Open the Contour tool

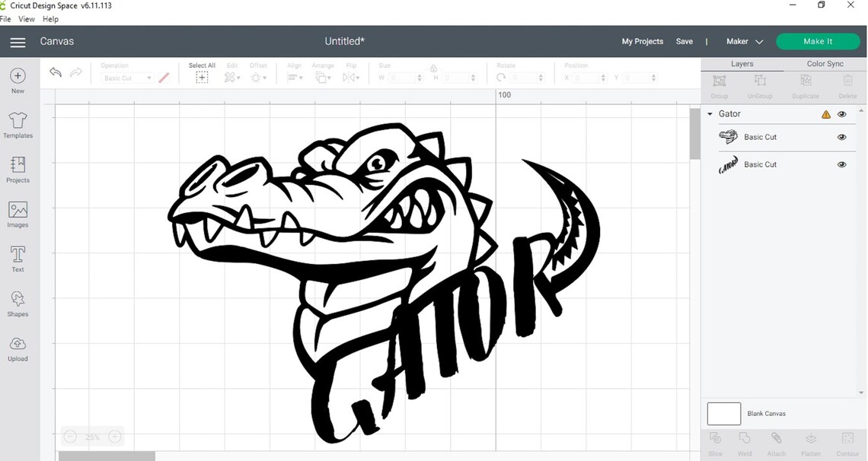click(846, 443)
